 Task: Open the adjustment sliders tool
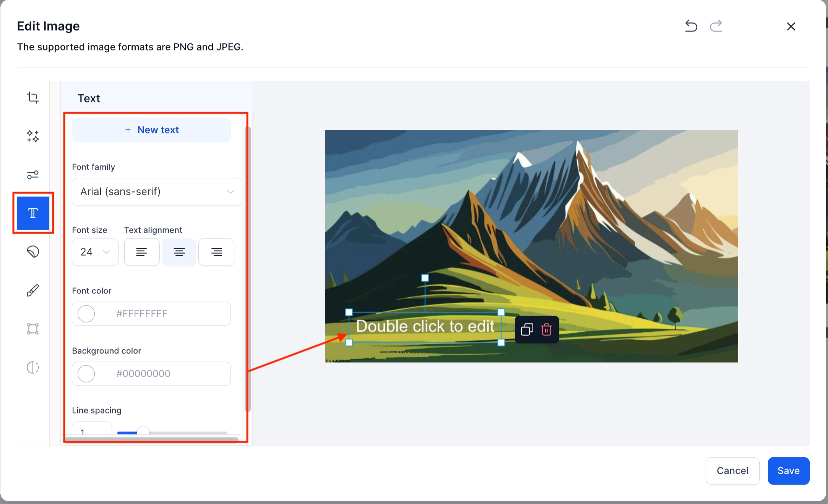[33, 175]
